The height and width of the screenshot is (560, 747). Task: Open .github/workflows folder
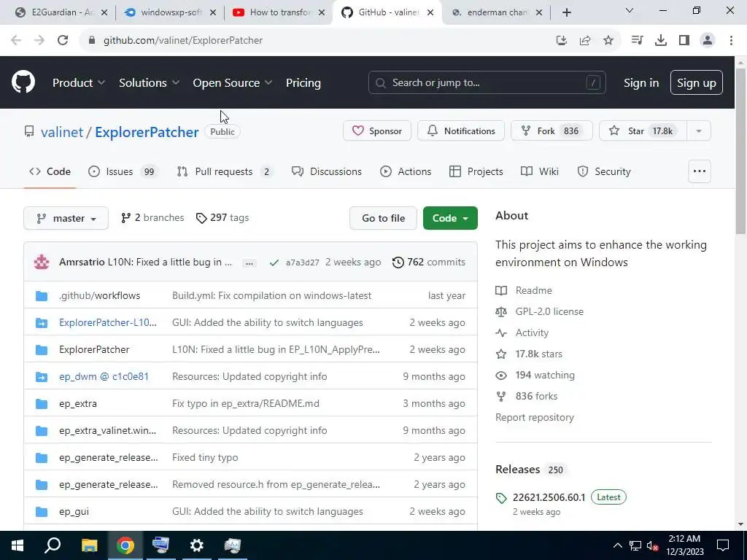pos(99,295)
